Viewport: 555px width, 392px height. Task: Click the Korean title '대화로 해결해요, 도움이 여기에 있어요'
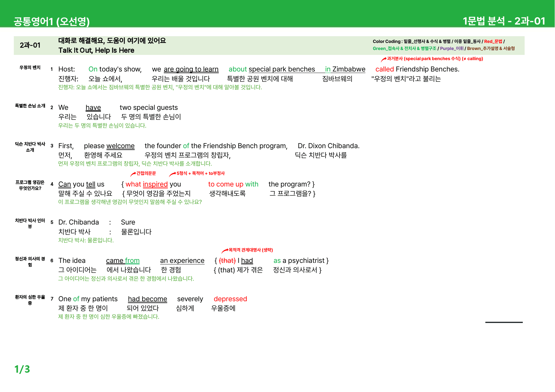[x=112, y=40]
